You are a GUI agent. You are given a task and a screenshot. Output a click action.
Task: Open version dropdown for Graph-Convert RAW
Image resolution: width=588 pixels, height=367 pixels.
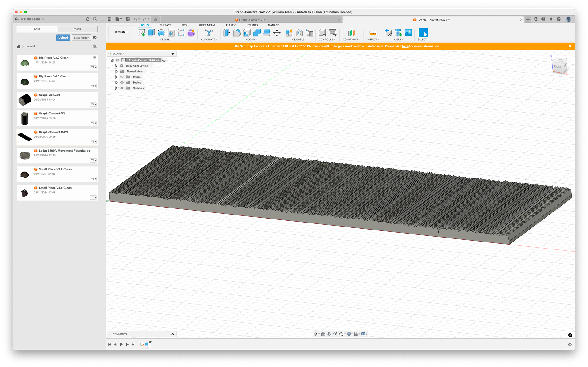(x=93, y=142)
